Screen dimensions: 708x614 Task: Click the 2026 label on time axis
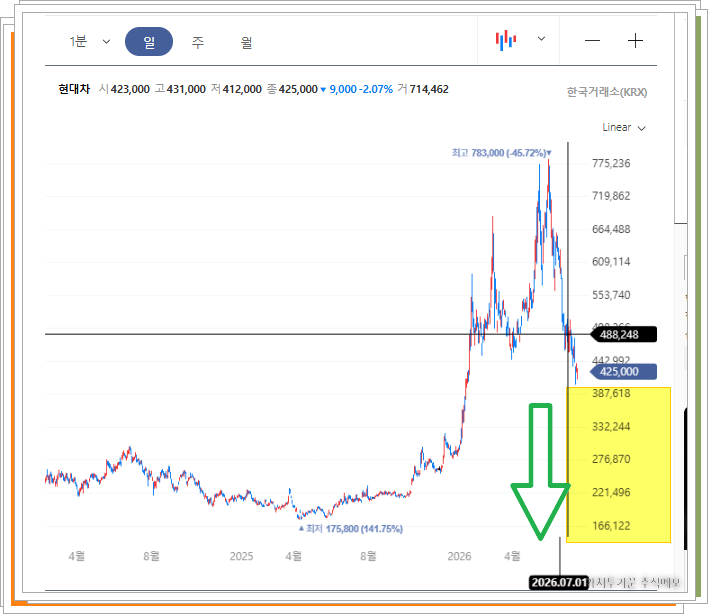459,556
